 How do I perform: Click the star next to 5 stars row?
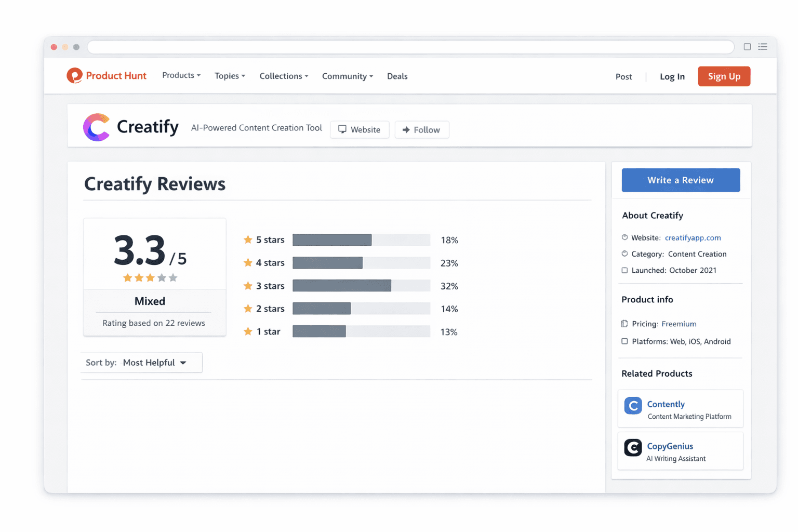(x=248, y=240)
